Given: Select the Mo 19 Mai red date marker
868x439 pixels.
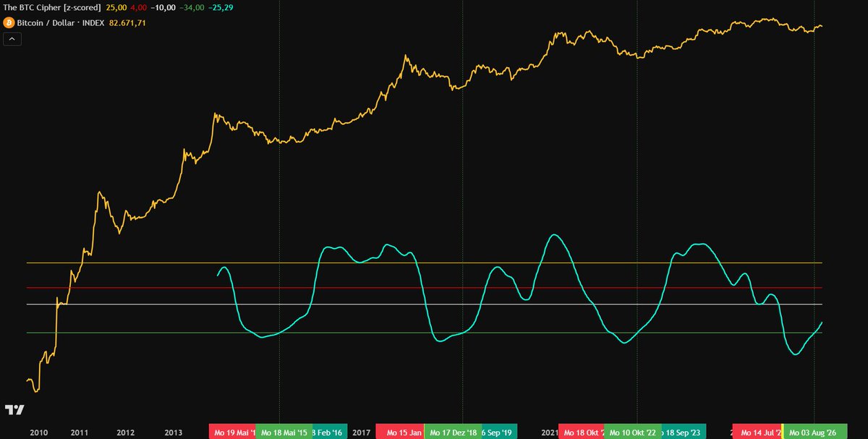Looking at the screenshot, I should 232,432.
